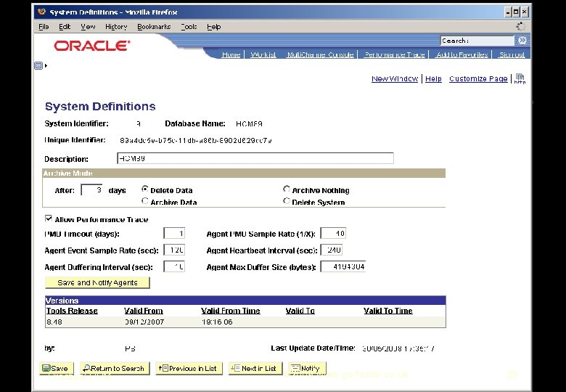Click Agent Buffering Interval field
Image resolution: width=566 pixels, height=392 pixels.
click(174, 266)
